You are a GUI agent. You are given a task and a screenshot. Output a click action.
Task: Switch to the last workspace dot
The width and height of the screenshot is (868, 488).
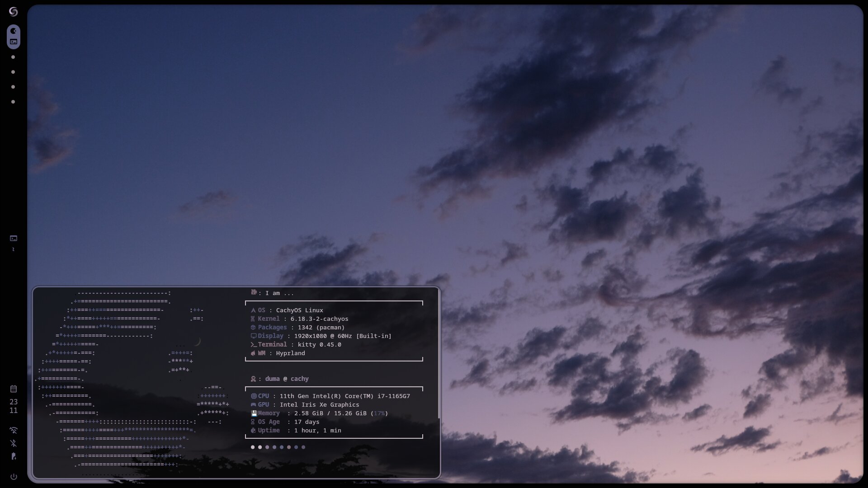point(13,102)
